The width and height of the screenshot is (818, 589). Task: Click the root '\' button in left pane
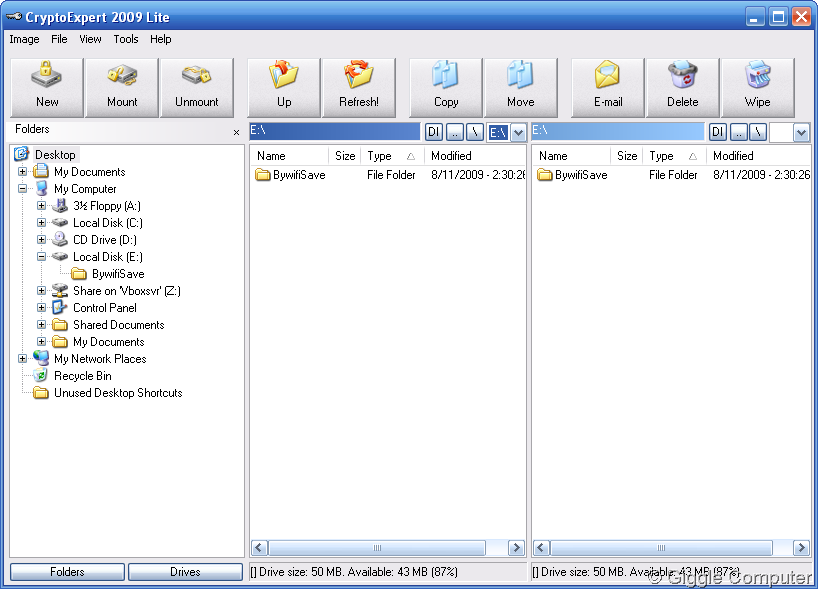pyautogui.click(x=475, y=133)
